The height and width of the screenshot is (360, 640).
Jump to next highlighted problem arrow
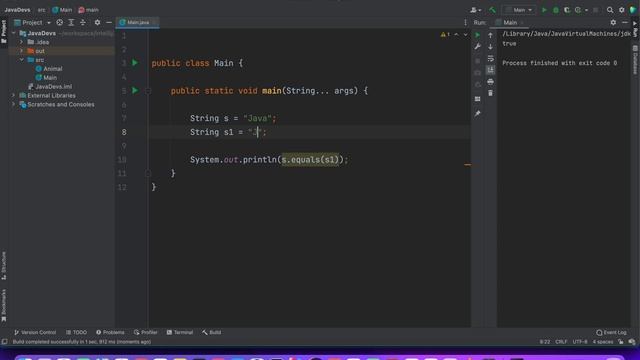465,35
